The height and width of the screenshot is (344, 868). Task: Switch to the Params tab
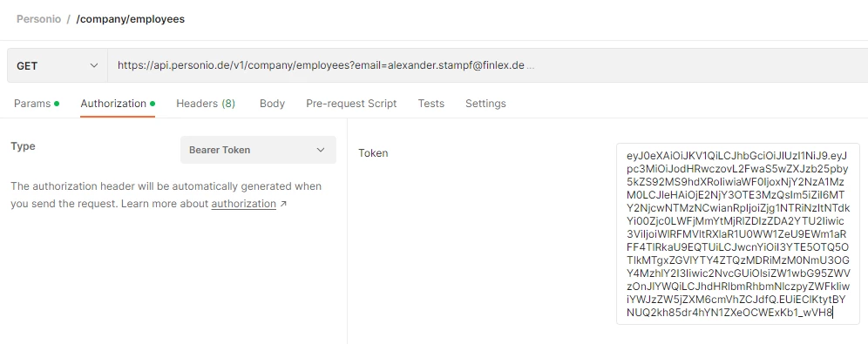(x=37, y=104)
